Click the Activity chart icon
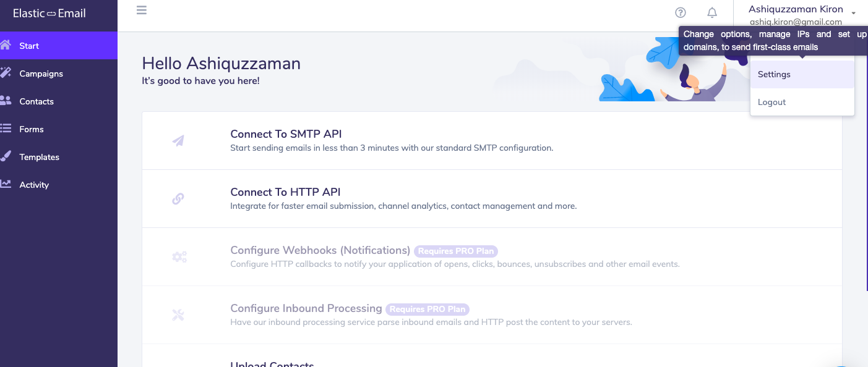 coord(6,184)
